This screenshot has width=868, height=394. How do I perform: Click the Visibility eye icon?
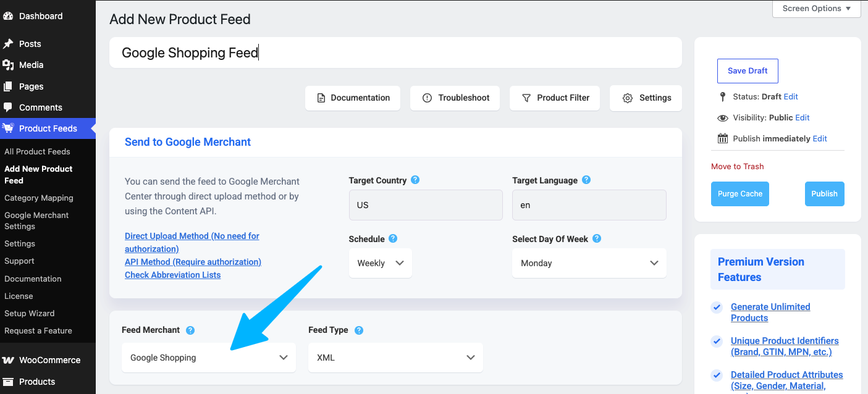(723, 118)
